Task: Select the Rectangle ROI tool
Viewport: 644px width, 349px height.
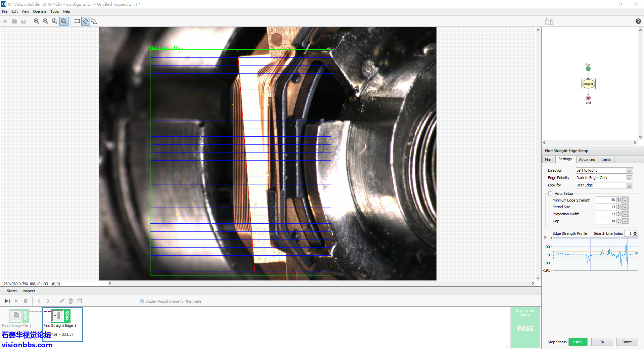Action: click(x=77, y=21)
